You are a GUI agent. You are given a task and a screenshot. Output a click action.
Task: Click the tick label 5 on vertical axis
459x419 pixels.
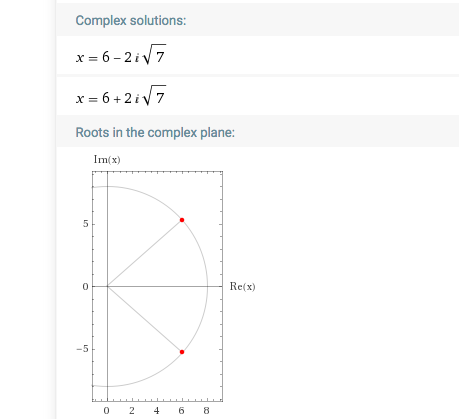click(86, 224)
